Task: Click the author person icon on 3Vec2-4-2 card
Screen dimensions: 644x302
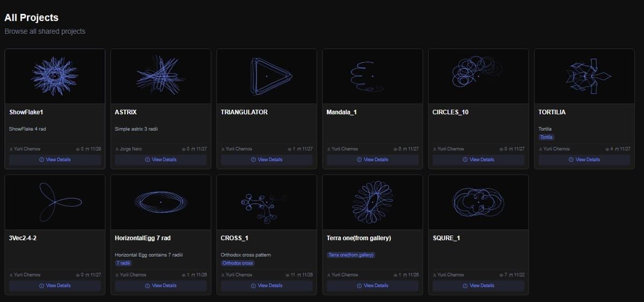Action: coord(11,275)
